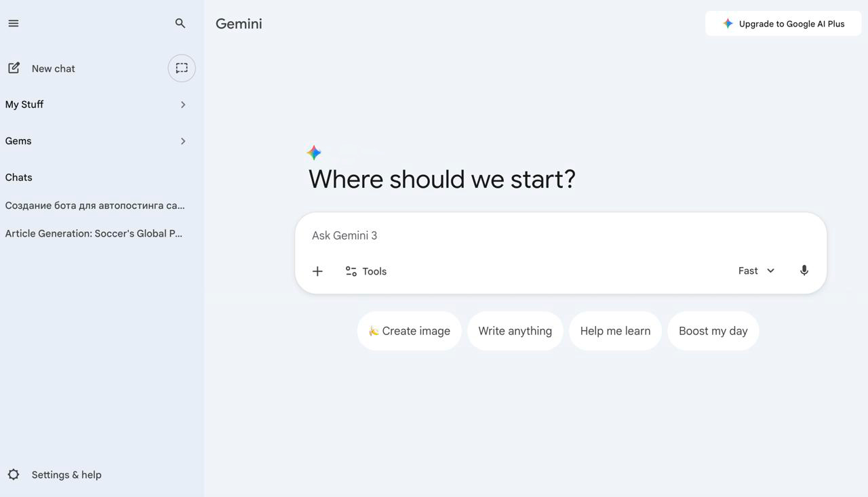
Task: Open search chats magnifier icon
Action: point(180,23)
